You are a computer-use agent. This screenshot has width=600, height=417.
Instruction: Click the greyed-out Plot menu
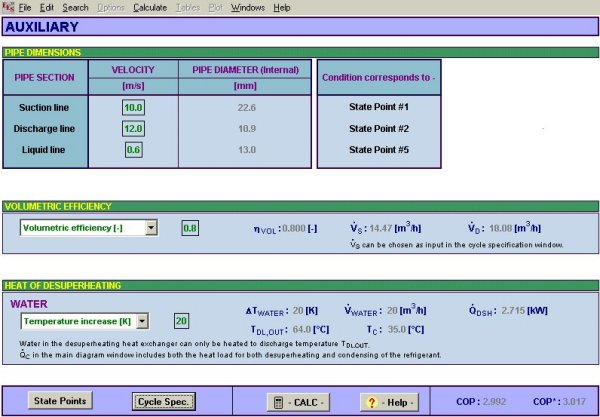pos(215,8)
